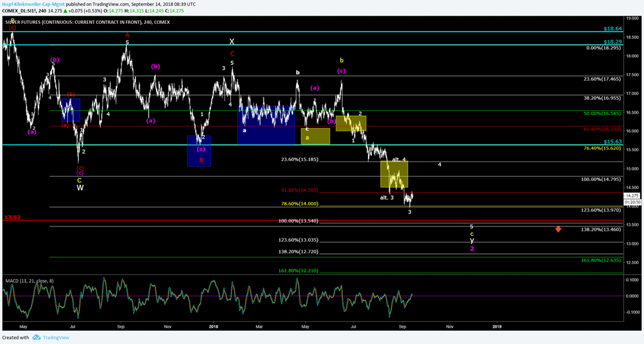644x344 pixels.
Task: Select the yellow box labeled alt. 4
Action: pyautogui.click(x=394, y=174)
